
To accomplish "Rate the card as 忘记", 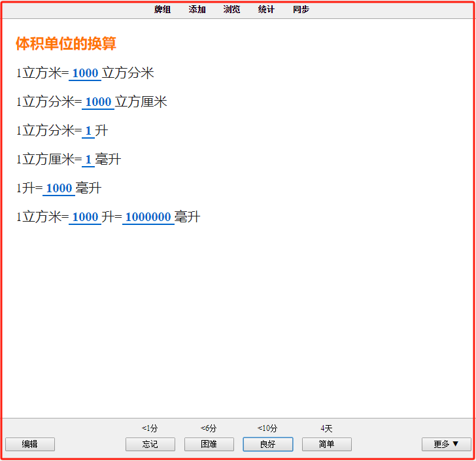I will coord(150,444).
